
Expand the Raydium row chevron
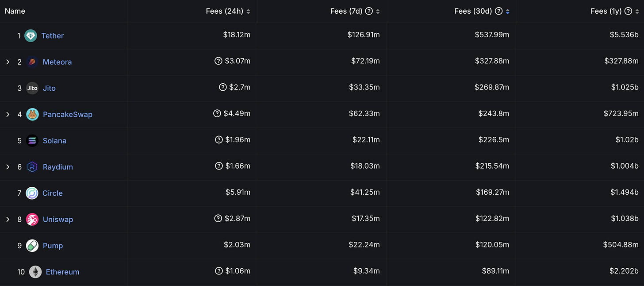pyautogui.click(x=8, y=167)
